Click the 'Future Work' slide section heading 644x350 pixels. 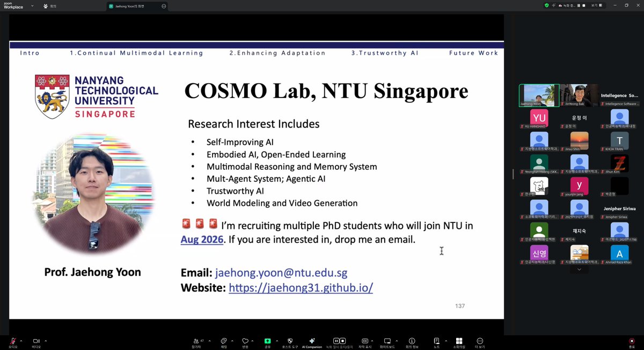tap(473, 53)
